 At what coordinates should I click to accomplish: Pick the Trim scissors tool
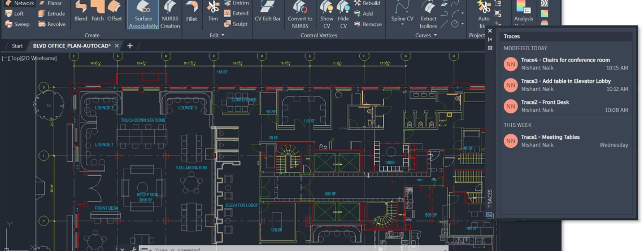(x=213, y=11)
